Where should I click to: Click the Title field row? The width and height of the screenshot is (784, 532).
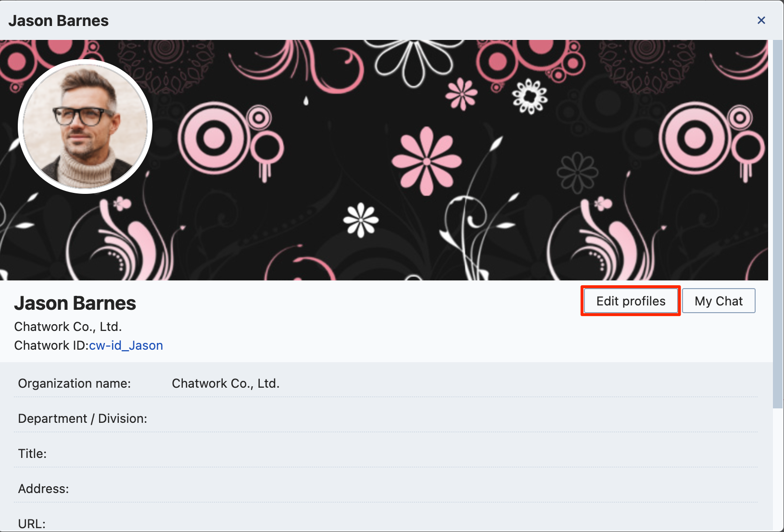click(x=32, y=454)
